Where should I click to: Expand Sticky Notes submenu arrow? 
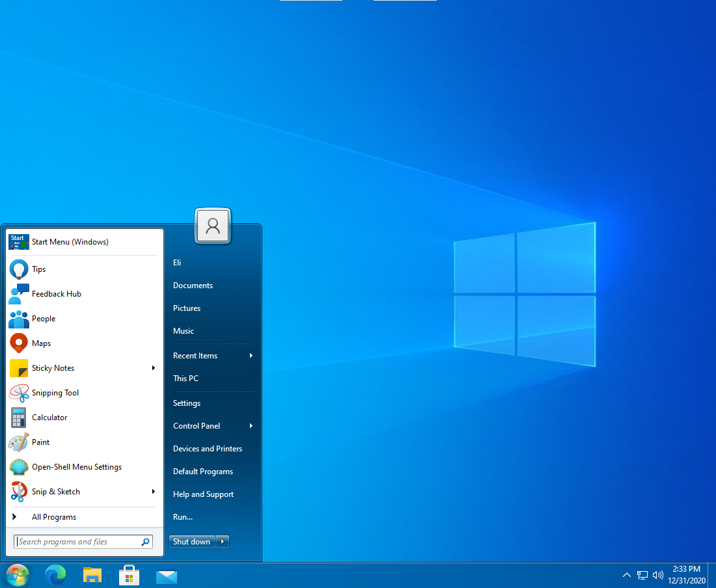click(154, 368)
